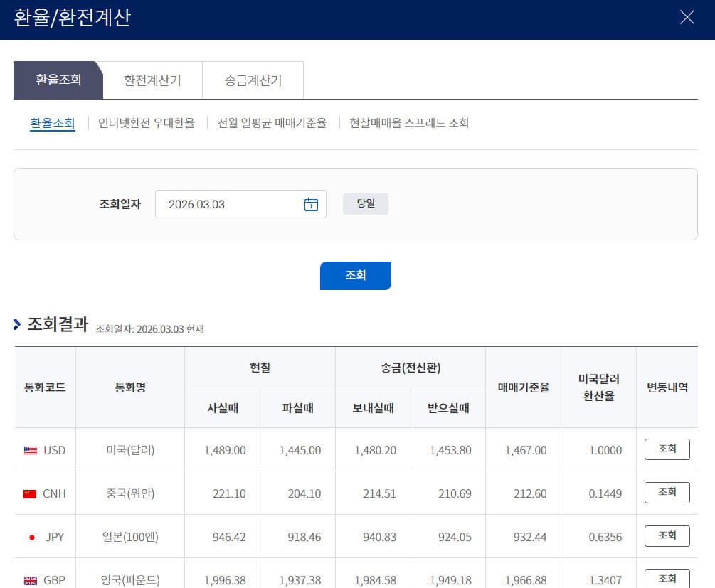Open the 인터넷환전 우대환율 link
This screenshot has height=588, width=715.
click(146, 123)
